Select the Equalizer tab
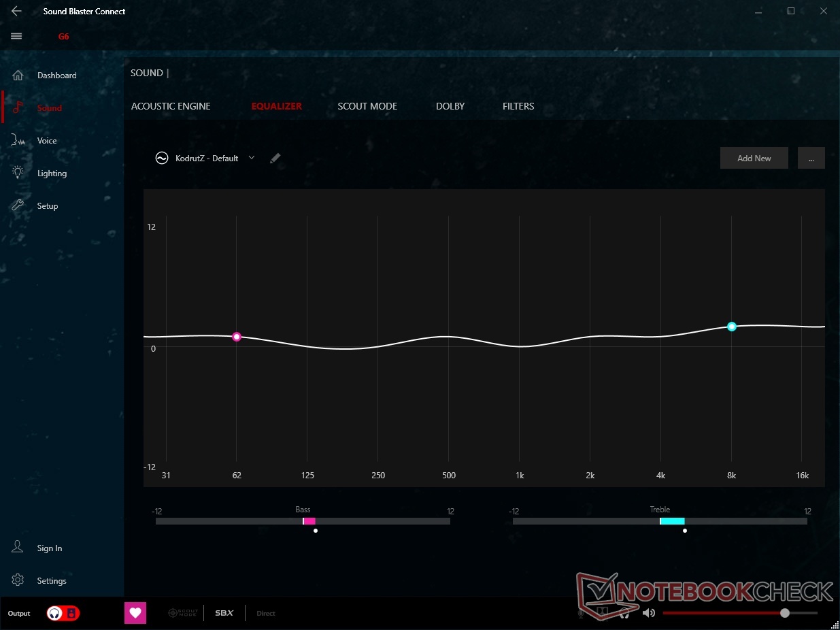840x630 pixels. (x=277, y=106)
